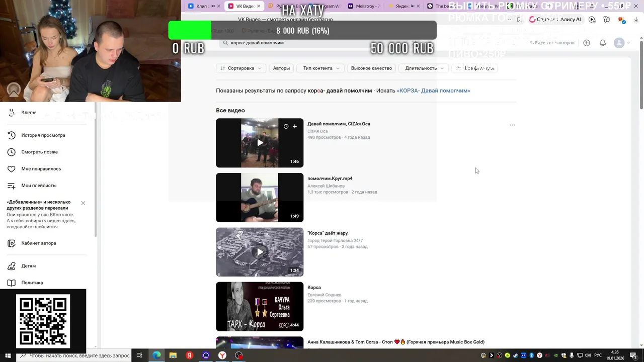Play the 'Давай помолчим, CiZАя Оса' thumbnail
Image resolution: width=644 pixels, height=362 pixels.
click(260, 143)
